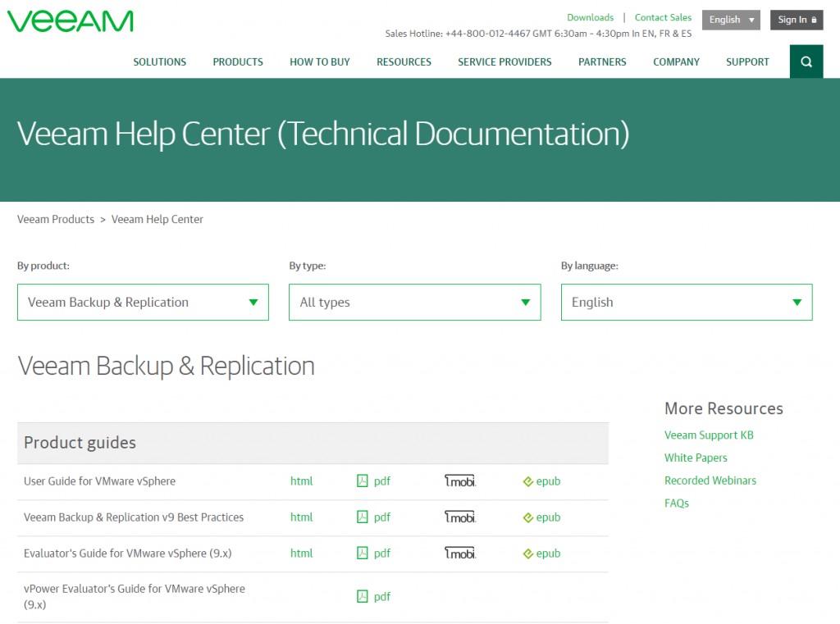Open the Partners menu
Viewport: 840px width, 624px height.
pyautogui.click(x=602, y=62)
